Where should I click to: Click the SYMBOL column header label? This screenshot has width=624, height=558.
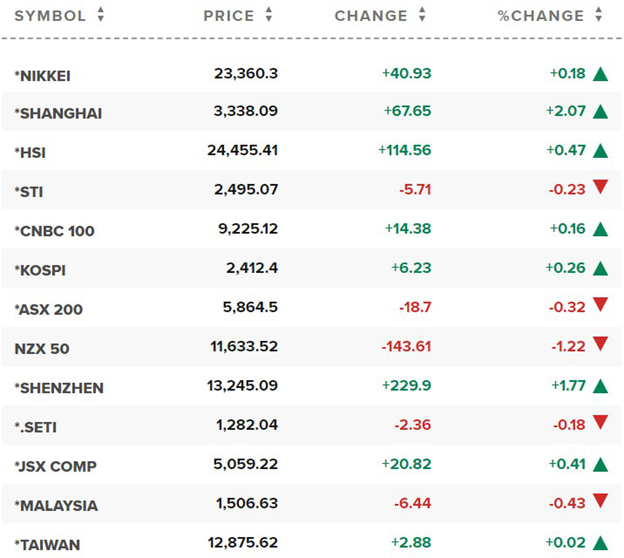click(x=50, y=16)
